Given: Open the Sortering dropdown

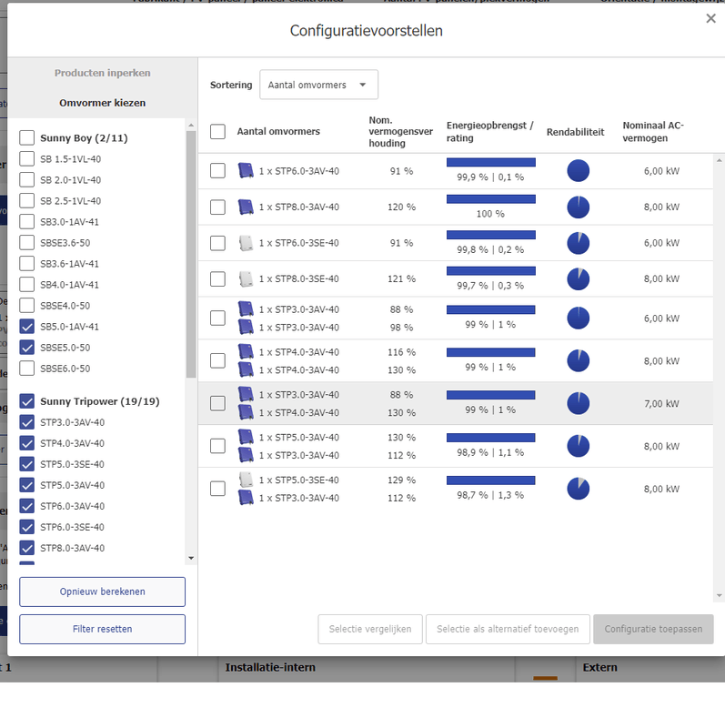Looking at the screenshot, I should pos(318,85).
